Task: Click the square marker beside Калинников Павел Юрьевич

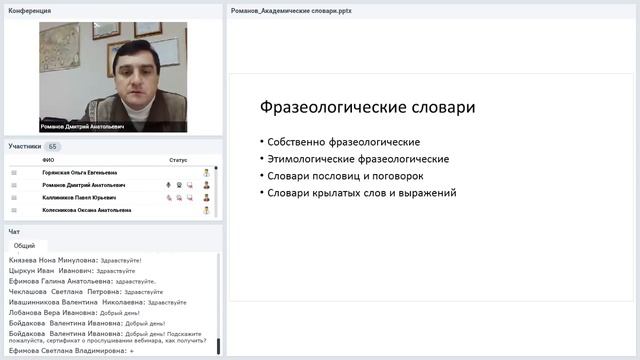Action: coord(14,198)
